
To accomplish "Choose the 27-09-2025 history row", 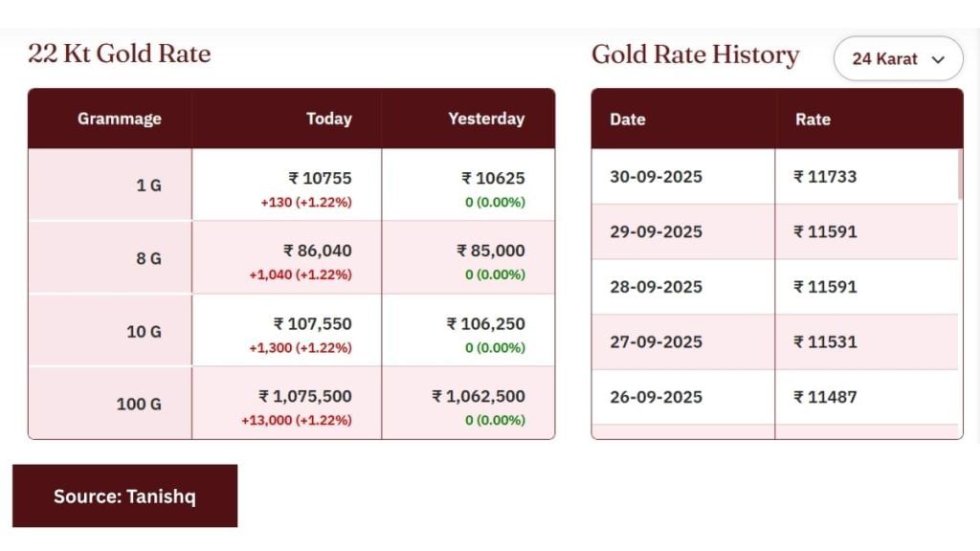I will 774,342.
